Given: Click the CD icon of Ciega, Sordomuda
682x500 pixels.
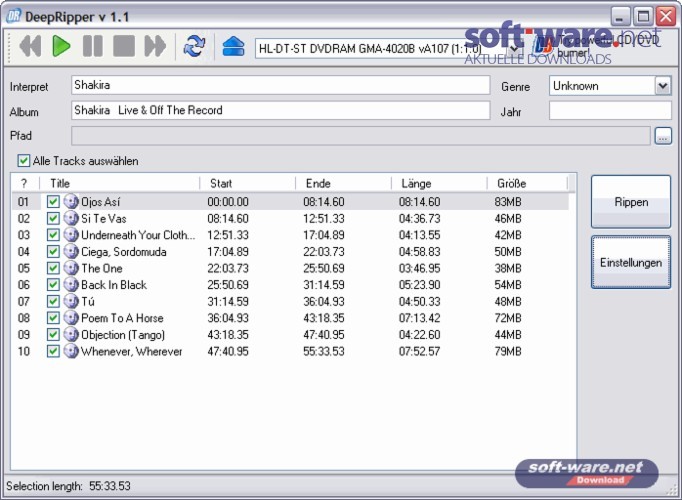Looking at the screenshot, I should coord(71,251).
